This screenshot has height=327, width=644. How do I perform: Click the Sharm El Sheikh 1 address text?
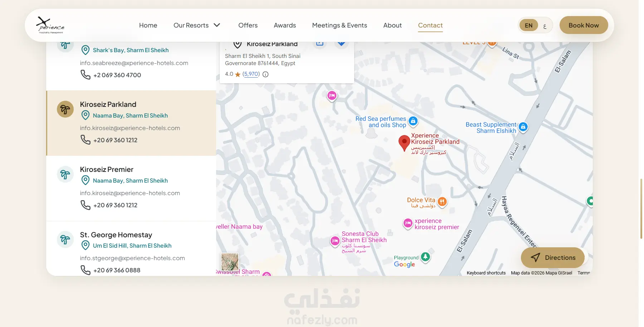tap(263, 60)
